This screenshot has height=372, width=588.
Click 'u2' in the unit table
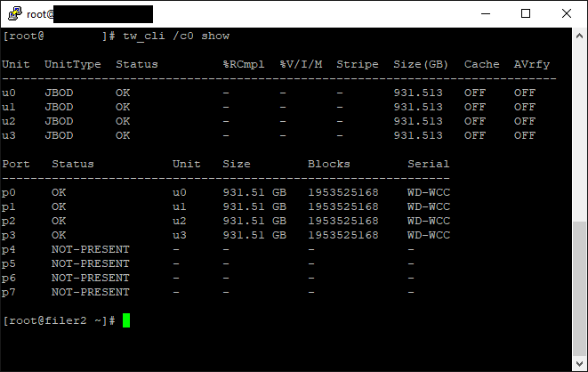pyautogui.click(x=9, y=122)
